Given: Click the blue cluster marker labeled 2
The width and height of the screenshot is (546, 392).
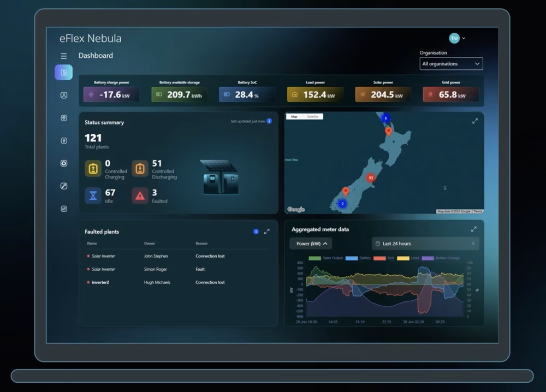Looking at the screenshot, I should pyautogui.click(x=343, y=204).
